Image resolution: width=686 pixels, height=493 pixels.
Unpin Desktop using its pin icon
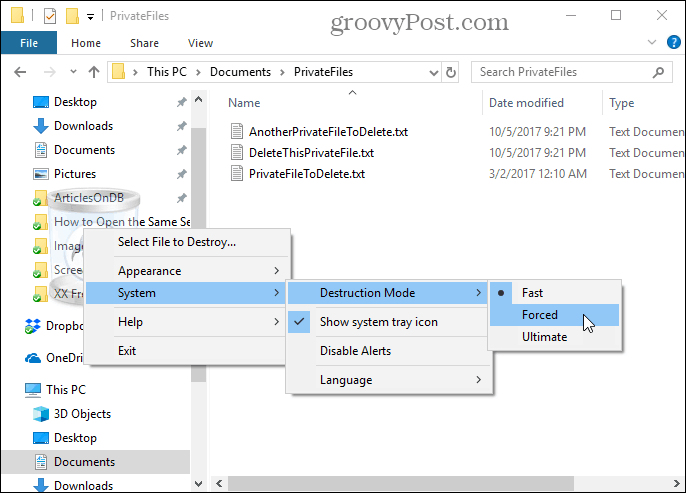[x=181, y=102]
